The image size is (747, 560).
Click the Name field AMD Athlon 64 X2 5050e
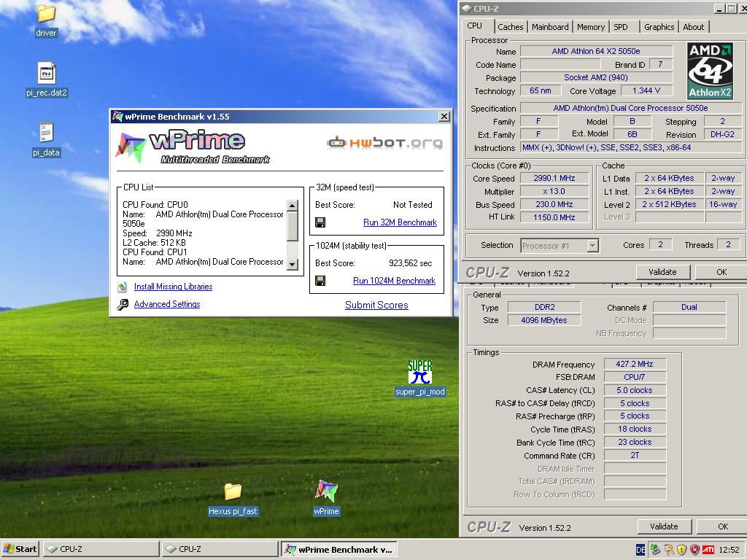(596, 51)
